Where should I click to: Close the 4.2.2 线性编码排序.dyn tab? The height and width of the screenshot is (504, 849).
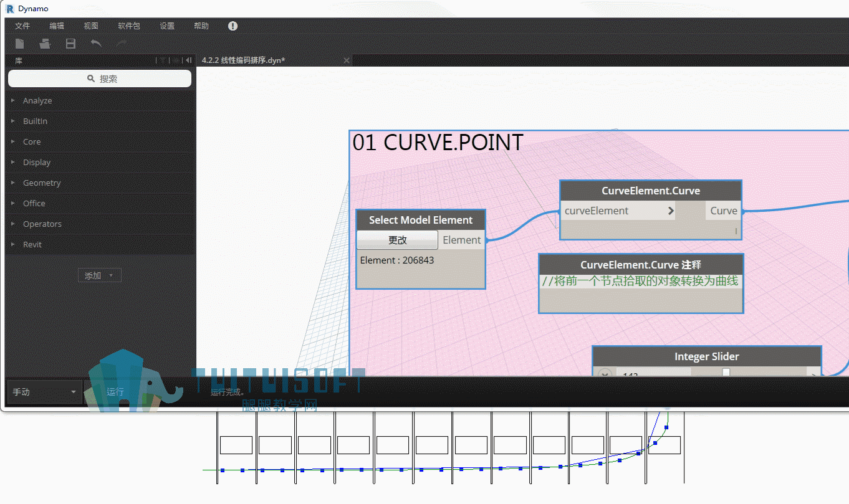pyautogui.click(x=347, y=60)
